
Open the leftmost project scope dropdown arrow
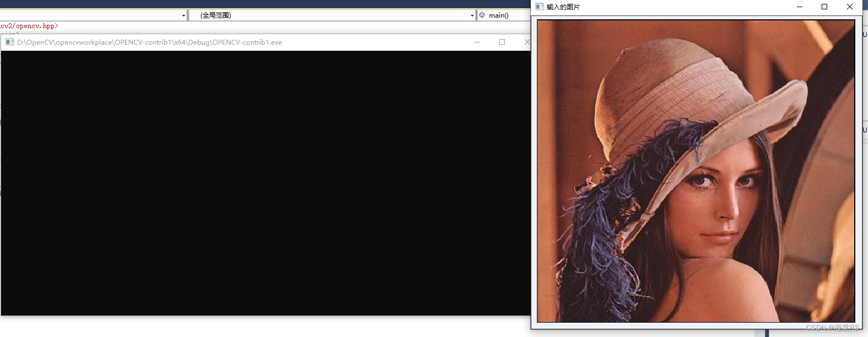tap(184, 15)
